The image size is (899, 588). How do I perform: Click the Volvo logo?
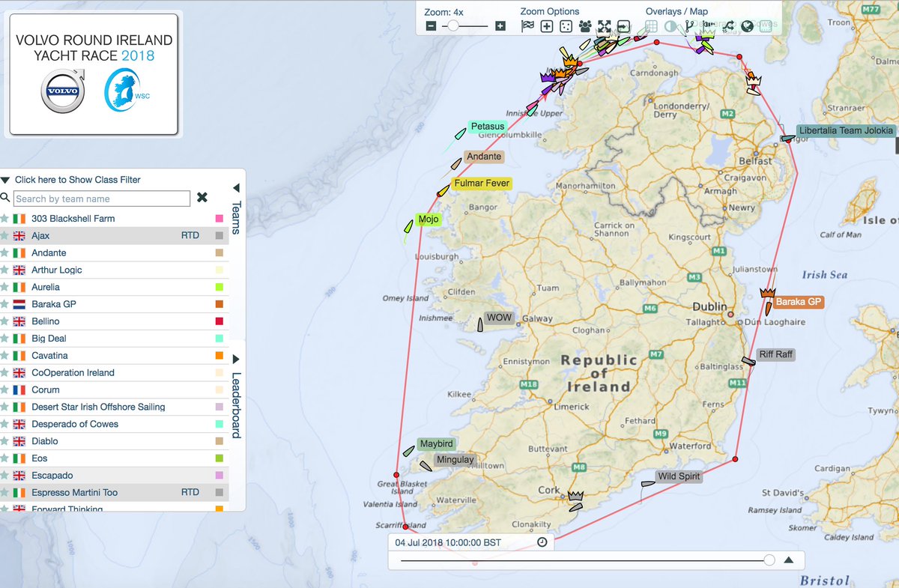(x=62, y=91)
